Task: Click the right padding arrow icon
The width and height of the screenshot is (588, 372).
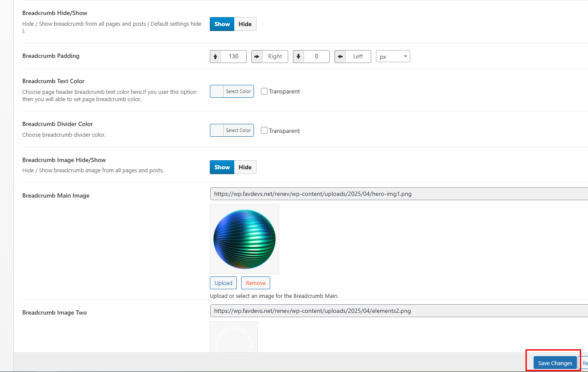Action: point(257,57)
